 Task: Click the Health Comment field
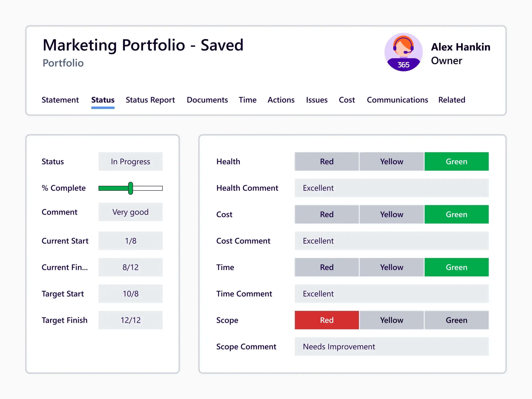coord(391,188)
